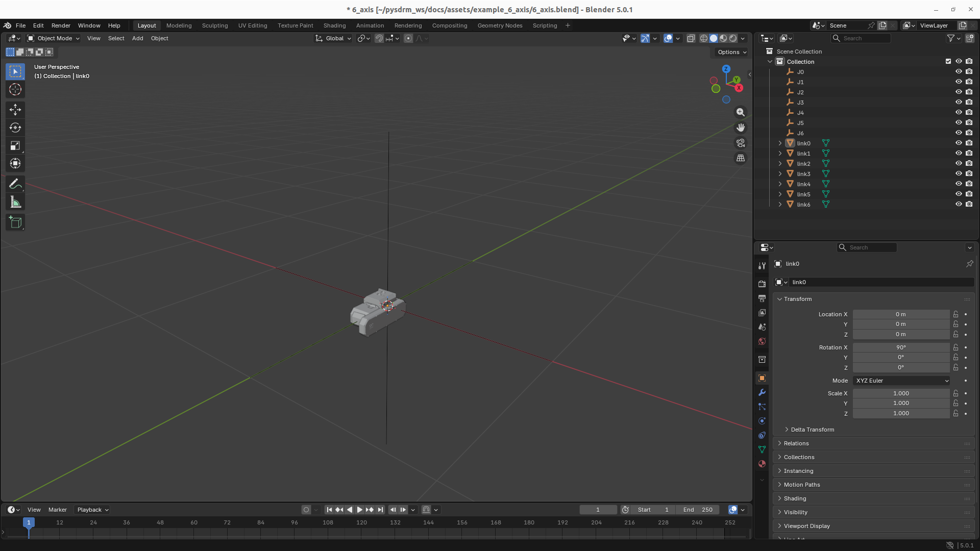This screenshot has width=980, height=551.
Task: Click Rotation X value field
Action: [901, 347]
